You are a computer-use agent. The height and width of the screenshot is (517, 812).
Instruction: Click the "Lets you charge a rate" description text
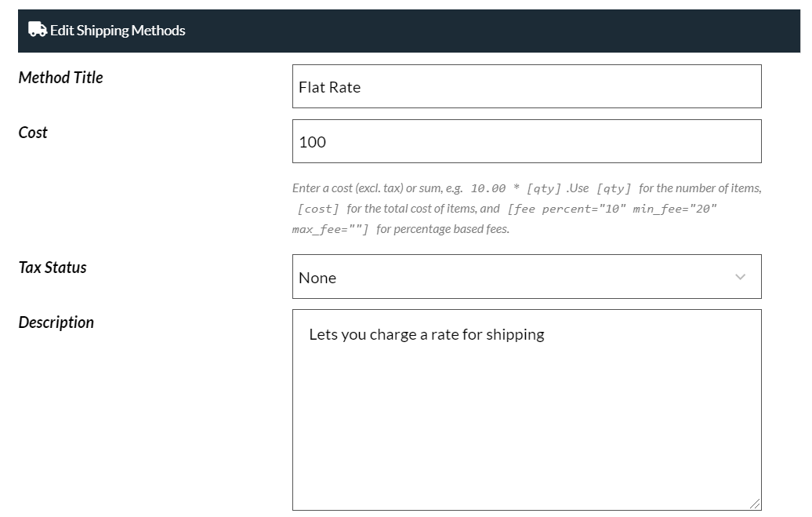(x=426, y=335)
